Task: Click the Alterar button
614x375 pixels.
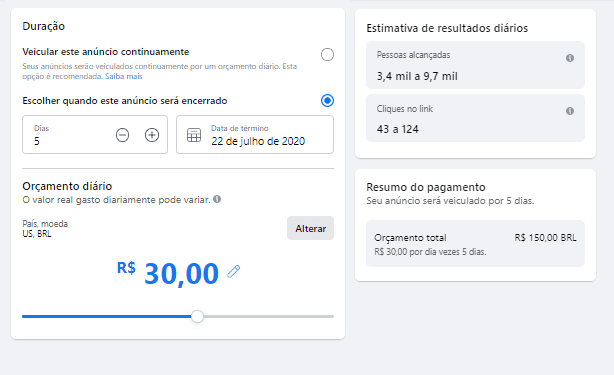Action: [x=311, y=228]
